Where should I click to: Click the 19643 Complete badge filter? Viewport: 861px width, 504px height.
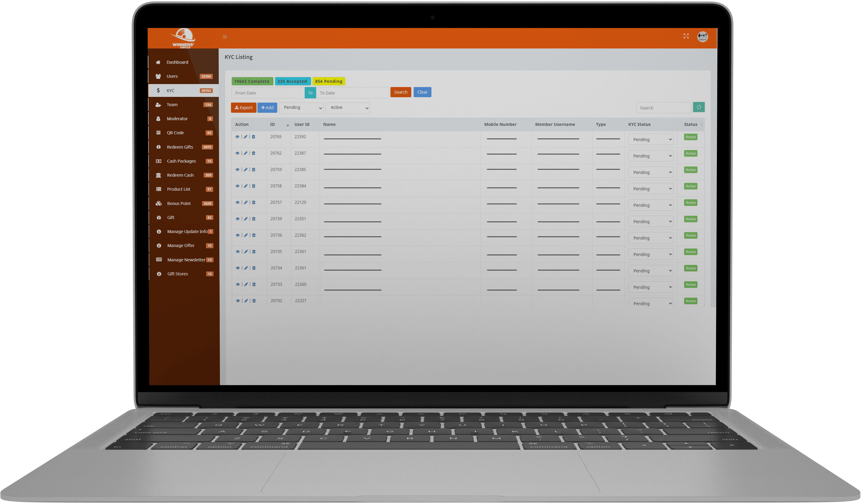251,81
